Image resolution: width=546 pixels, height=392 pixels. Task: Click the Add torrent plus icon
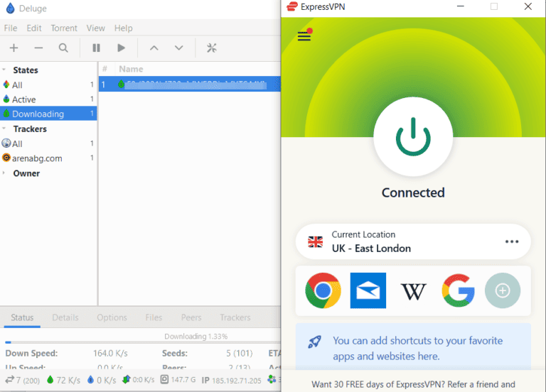(14, 48)
